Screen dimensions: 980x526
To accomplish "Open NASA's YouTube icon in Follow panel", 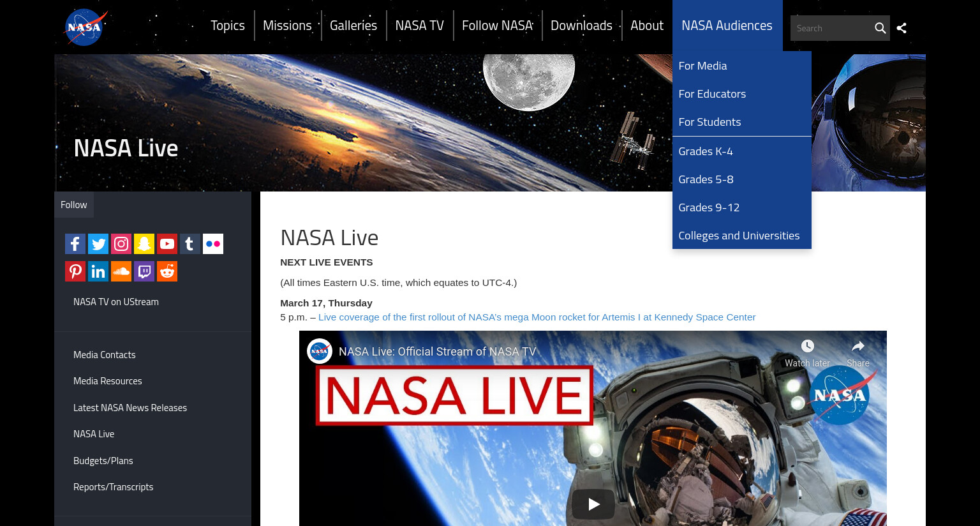I will point(167,244).
